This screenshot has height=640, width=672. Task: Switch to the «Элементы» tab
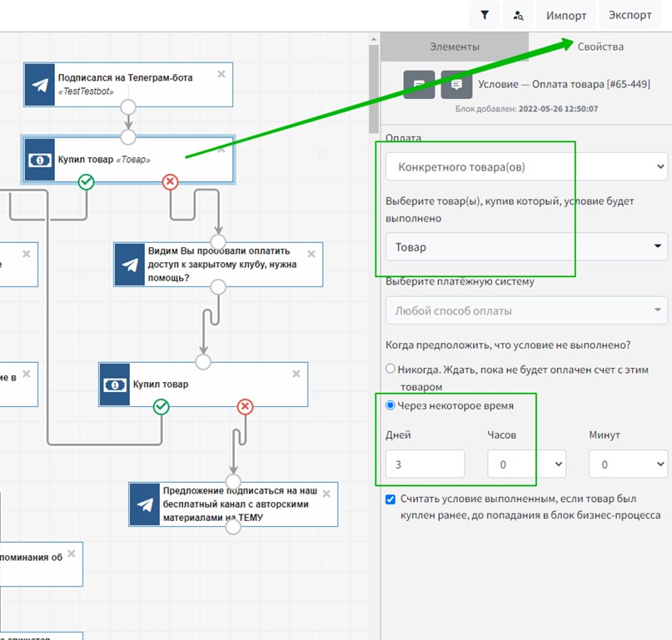coord(454,47)
